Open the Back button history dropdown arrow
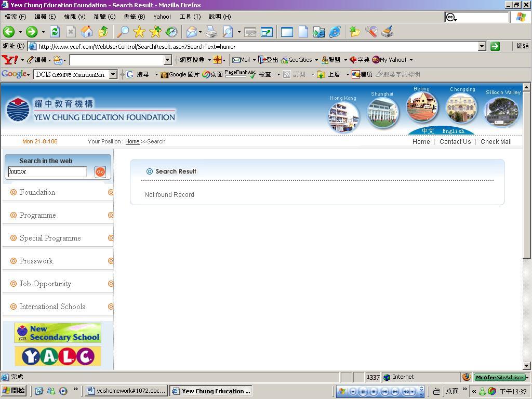This screenshot has height=399, width=532. 20,32
